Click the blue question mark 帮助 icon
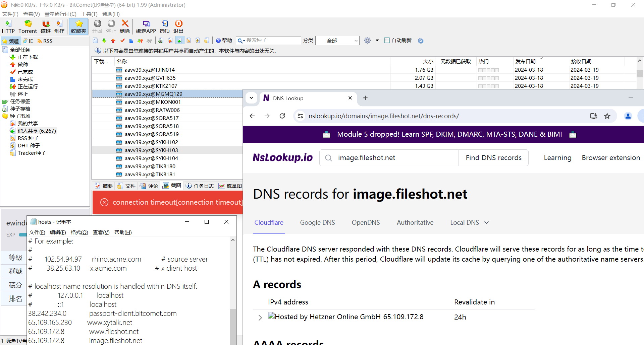The image size is (644, 345). (x=224, y=41)
